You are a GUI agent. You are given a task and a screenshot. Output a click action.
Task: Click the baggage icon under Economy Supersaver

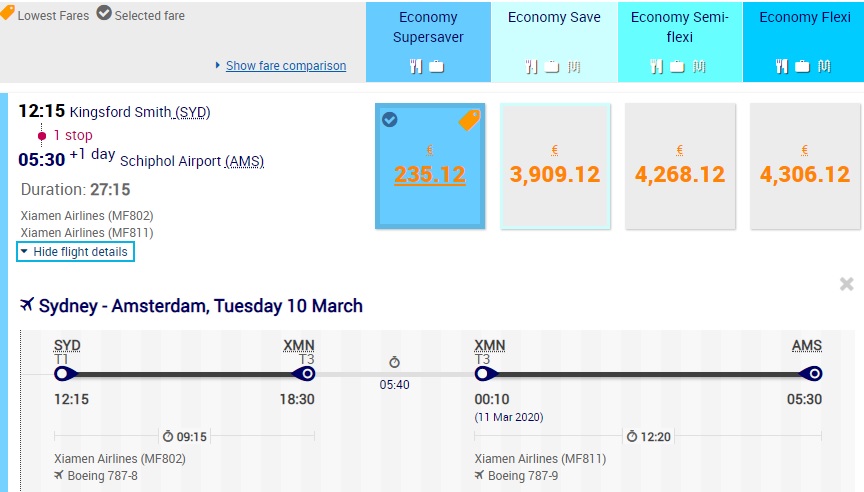pyautogui.click(x=436, y=67)
